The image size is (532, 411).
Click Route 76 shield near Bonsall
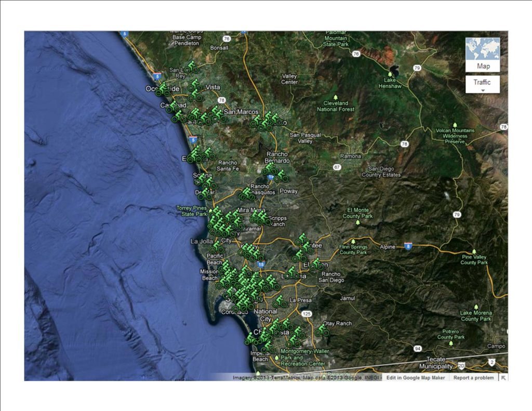click(x=227, y=38)
